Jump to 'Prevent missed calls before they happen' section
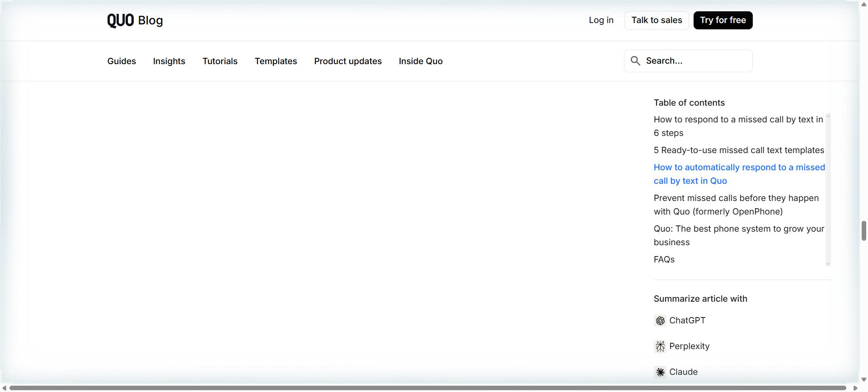The width and height of the screenshot is (868, 392). pyautogui.click(x=736, y=205)
